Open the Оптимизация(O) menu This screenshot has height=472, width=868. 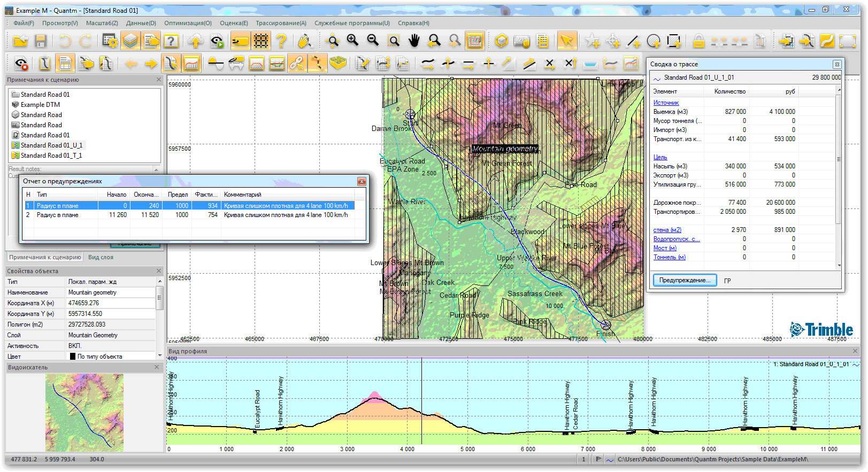tap(188, 23)
